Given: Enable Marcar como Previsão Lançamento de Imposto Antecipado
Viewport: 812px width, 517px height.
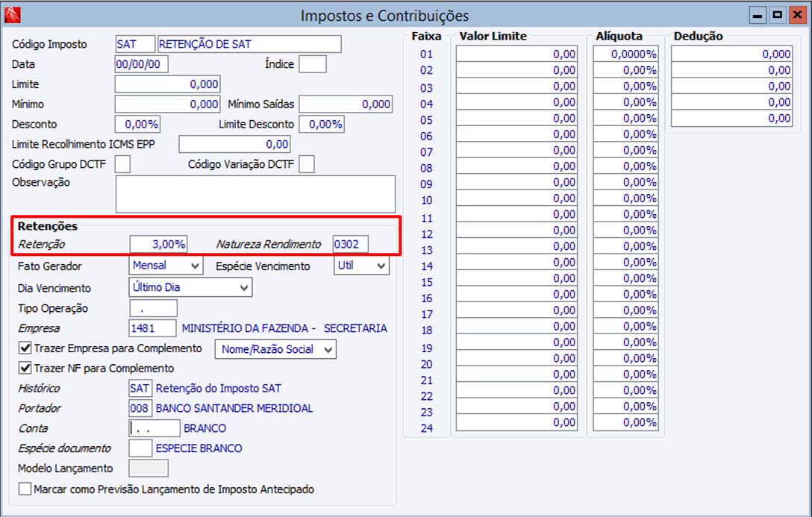Looking at the screenshot, I should coord(25,489).
